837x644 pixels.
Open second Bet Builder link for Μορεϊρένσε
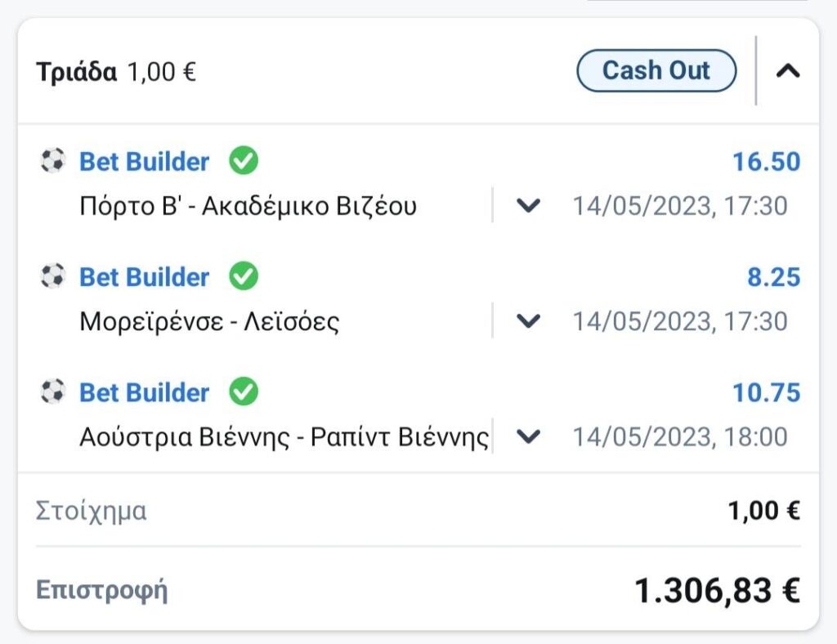[x=144, y=277]
